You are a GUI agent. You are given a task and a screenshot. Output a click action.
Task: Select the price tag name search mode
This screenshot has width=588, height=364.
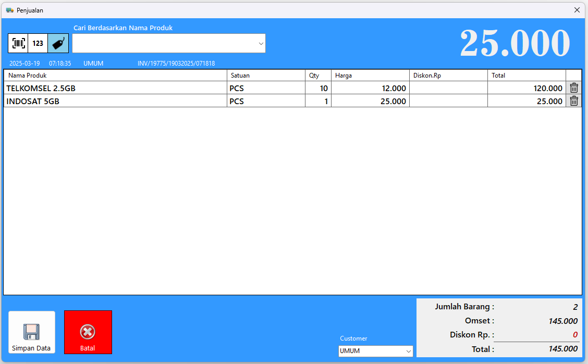pos(58,43)
